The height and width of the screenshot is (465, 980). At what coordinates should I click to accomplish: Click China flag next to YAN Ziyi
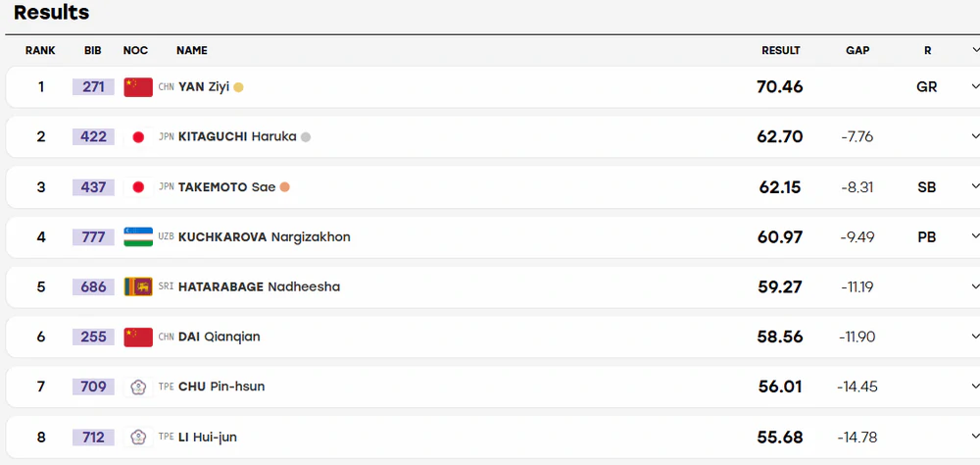[x=138, y=87]
